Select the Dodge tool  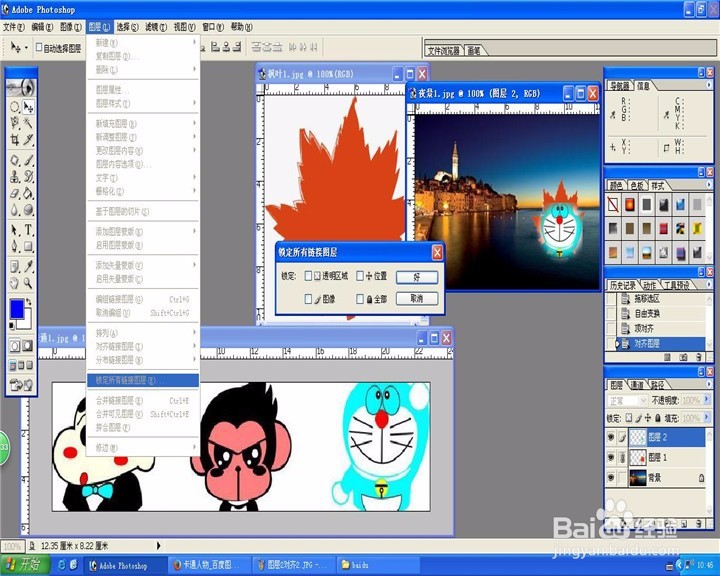(x=28, y=209)
